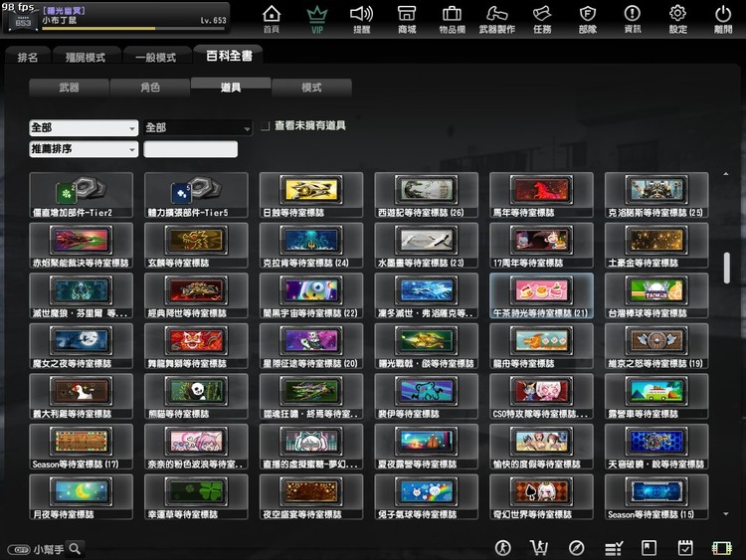This screenshot has height=560, width=746.
Task: Select 赤焰聚能裁決等待室標誌 item
Action: tap(81, 246)
